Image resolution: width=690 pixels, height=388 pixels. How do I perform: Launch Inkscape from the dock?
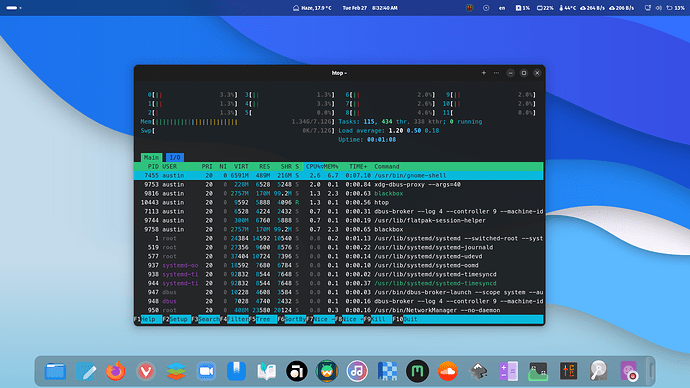(x=478, y=371)
